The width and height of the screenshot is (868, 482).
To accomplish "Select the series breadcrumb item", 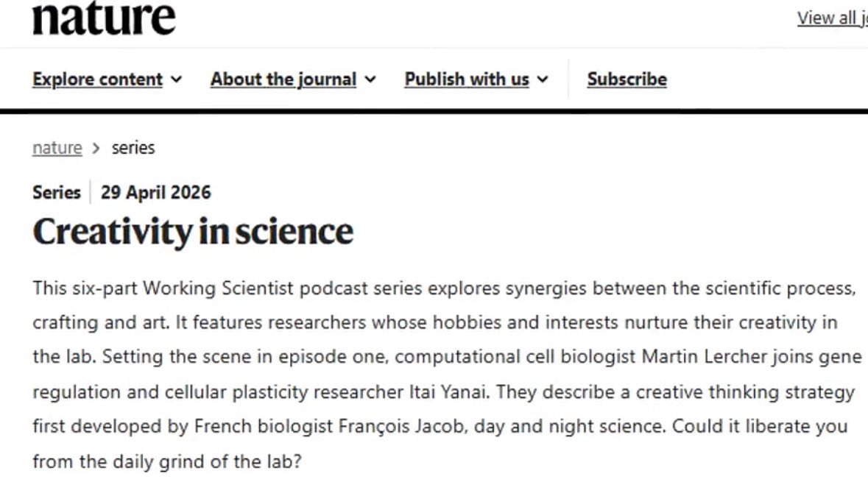I will (133, 148).
